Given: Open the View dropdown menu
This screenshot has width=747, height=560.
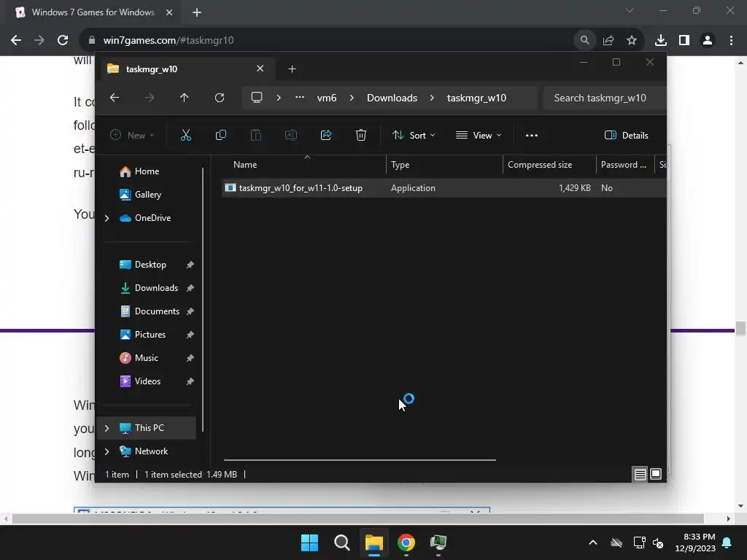Looking at the screenshot, I should (479, 135).
